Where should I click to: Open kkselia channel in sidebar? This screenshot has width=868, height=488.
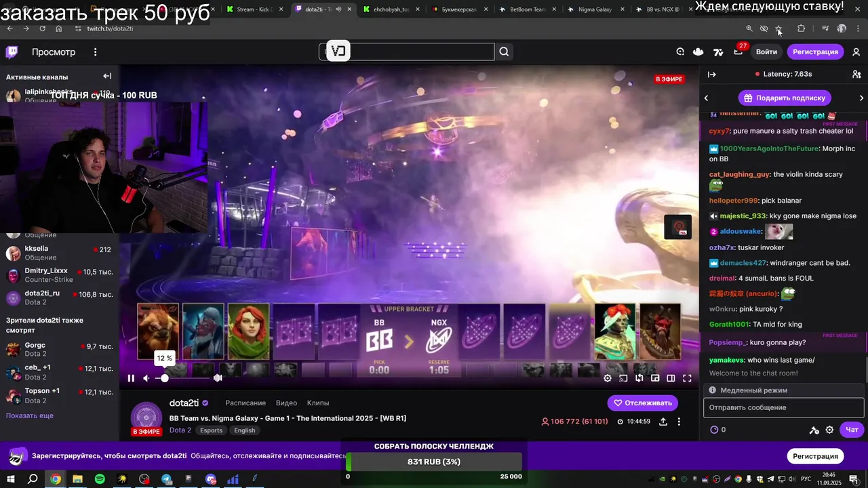coord(58,253)
